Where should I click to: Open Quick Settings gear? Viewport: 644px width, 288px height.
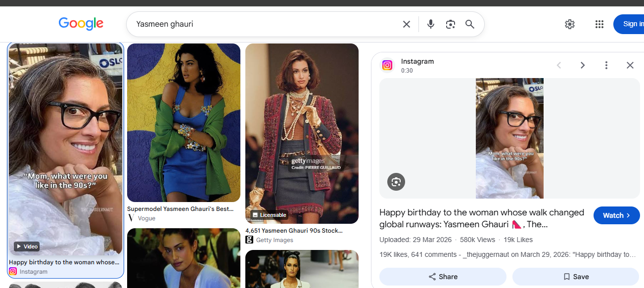pyautogui.click(x=570, y=24)
